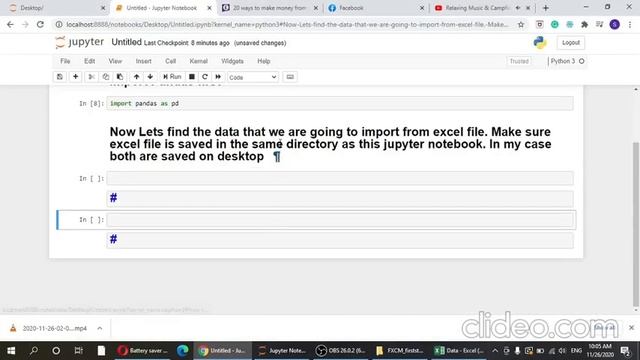Open the Edit menu
Image resolution: width=640 pixels, height=360 pixels.
pos(89,61)
